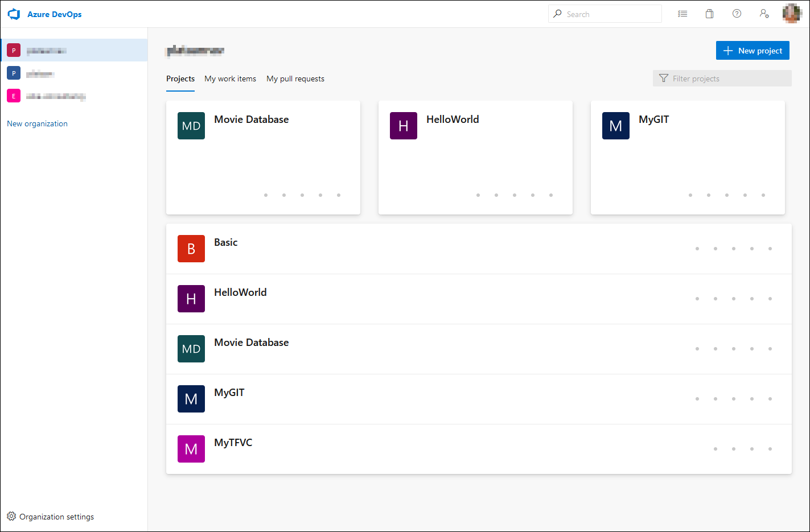
Task: Open the Marketplace shopping bag icon
Action: [709, 14]
